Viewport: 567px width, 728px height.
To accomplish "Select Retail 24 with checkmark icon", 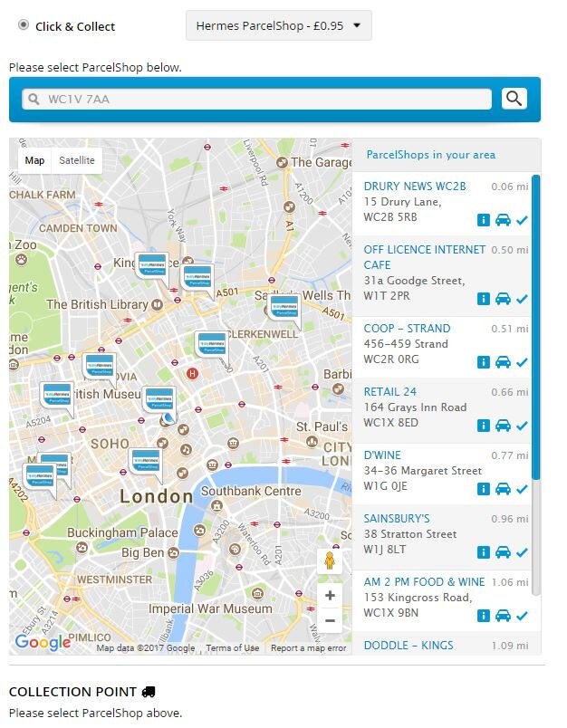I will tap(522, 426).
